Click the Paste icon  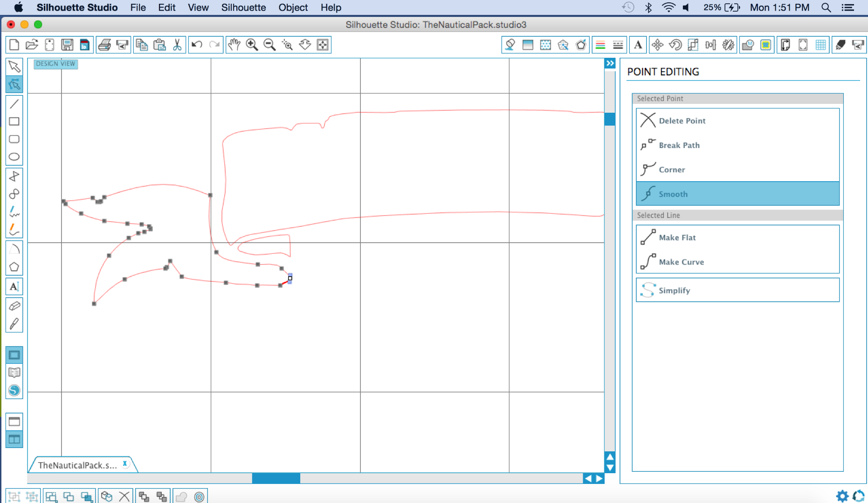tap(159, 45)
